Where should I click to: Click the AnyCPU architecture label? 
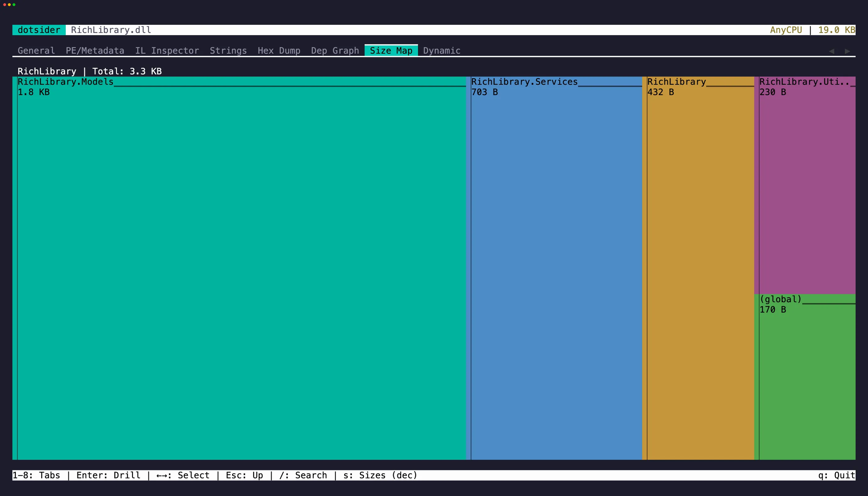(786, 30)
